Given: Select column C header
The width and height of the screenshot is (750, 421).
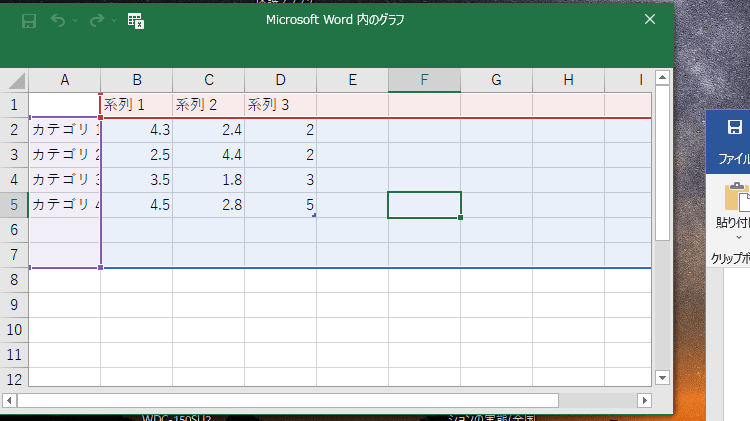Looking at the screenshot, I should tap(209, 80).
